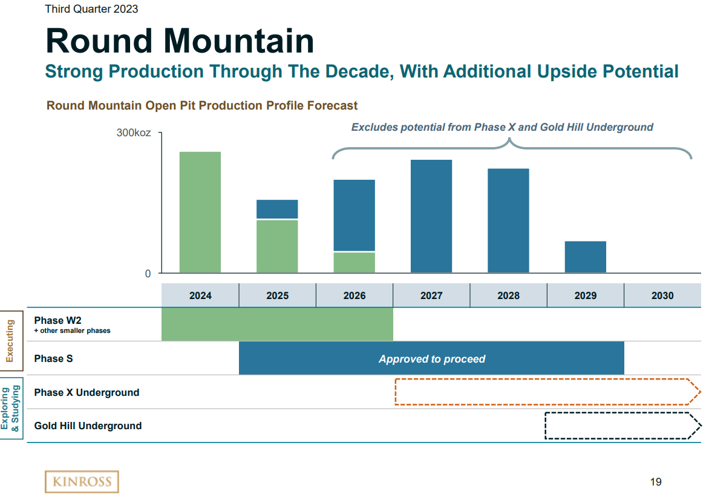Click the blue segment of 2025 bar
Viewport: 709px width, 500px height.
[x=277, y=209]
